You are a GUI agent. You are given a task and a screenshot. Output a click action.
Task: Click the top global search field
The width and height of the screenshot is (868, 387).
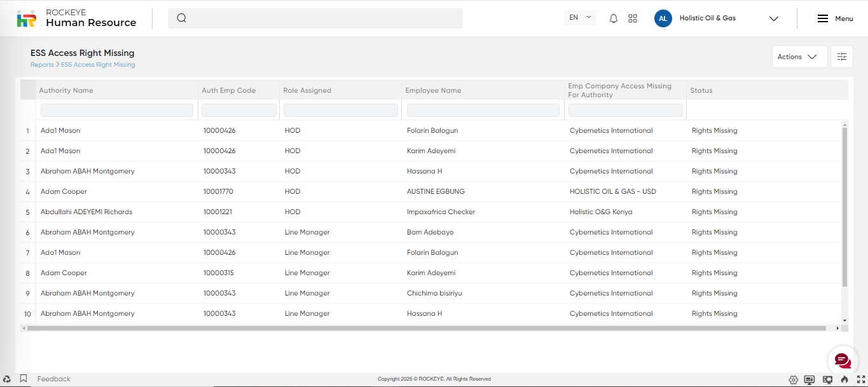[x=315, y=18]
